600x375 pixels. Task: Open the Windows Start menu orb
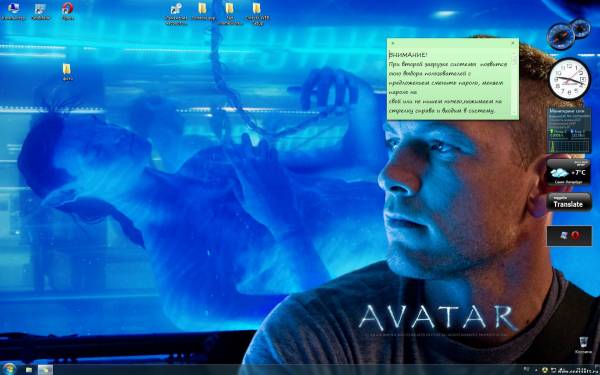[9, 369]
